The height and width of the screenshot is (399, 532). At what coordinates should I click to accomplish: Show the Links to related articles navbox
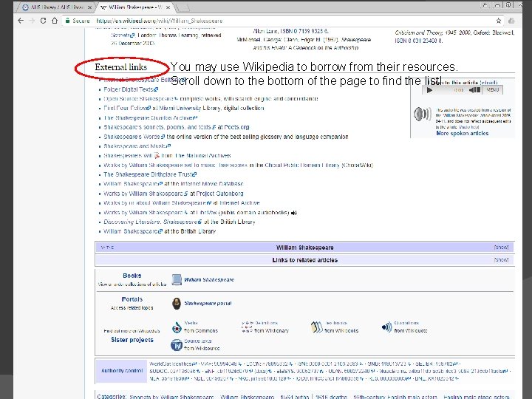(x=501, y=260)
